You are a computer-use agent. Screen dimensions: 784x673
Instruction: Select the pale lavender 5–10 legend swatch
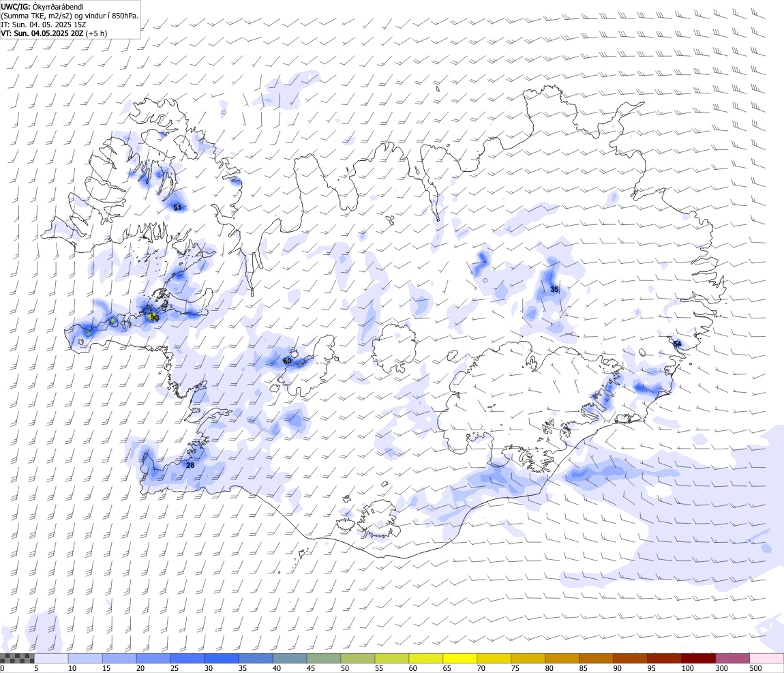(x=51, y=658)
